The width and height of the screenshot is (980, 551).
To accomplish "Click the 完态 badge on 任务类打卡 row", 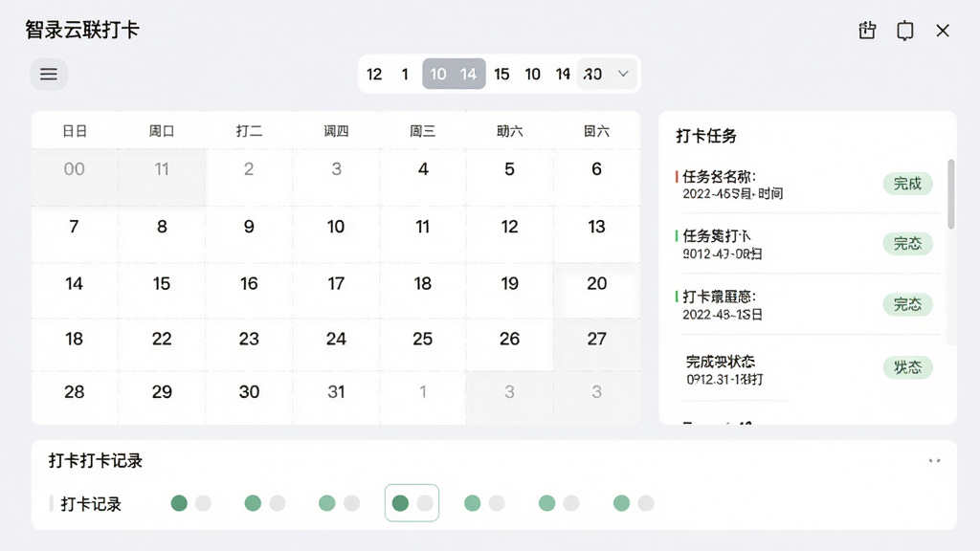I will (907, 244).
